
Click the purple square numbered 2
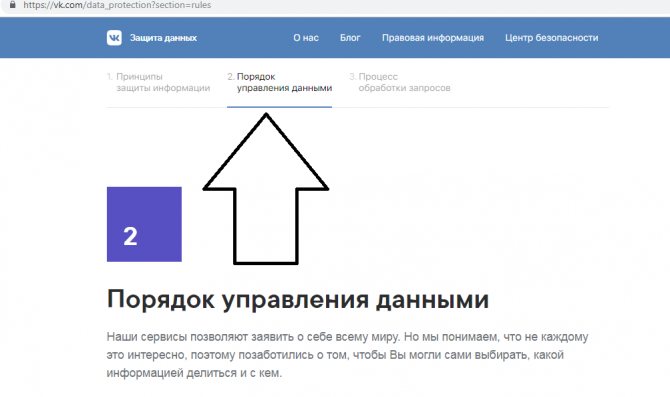[x=144, y=224]
